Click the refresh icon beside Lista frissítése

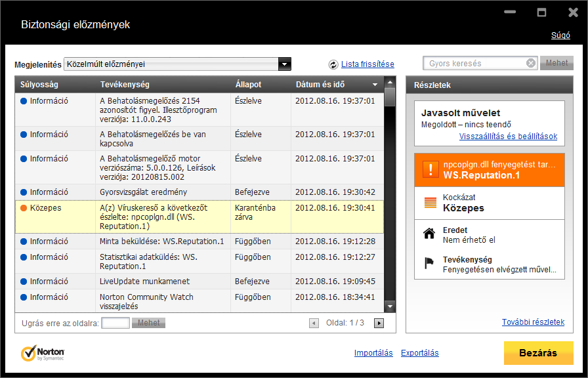pos(333,64)
